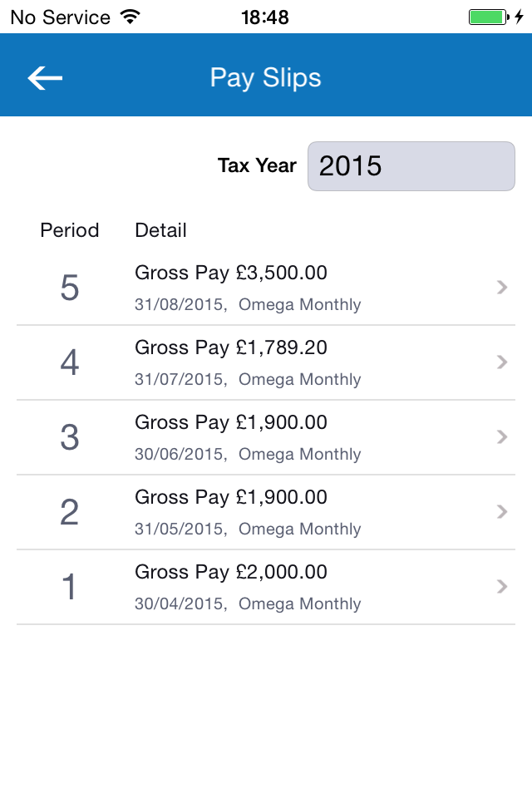532x798 pixels.
Task: Open the period 2 chevron arrow
Action: (x=502, y=512)
